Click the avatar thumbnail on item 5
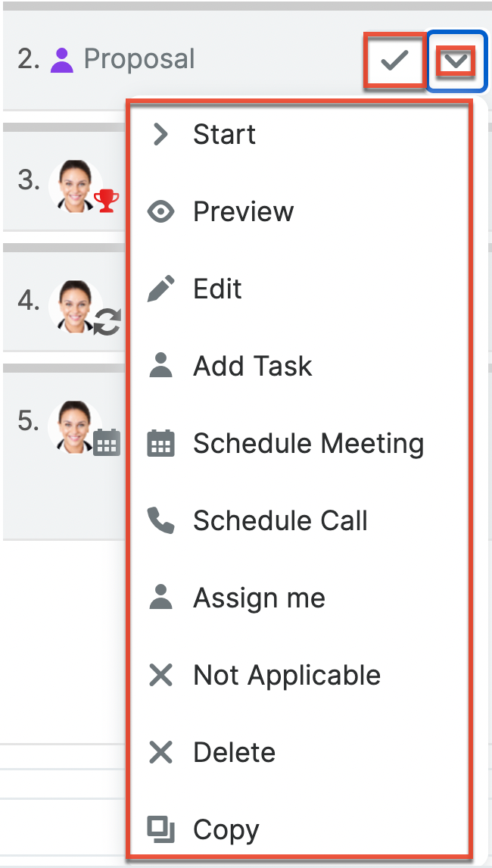Viewport: 492px width, 868px height. (x=74, y=427)
